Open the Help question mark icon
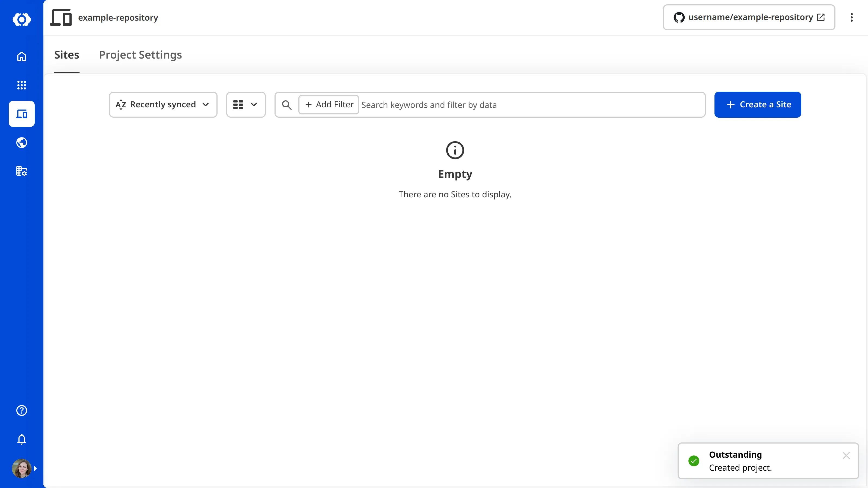This screenshot has height=488, width=868. 22,410
